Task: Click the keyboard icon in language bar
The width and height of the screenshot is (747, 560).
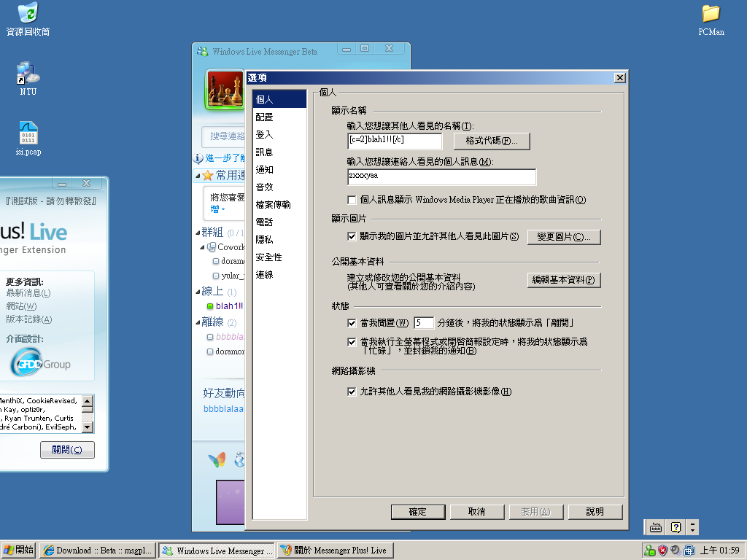Action: point(655,527)
